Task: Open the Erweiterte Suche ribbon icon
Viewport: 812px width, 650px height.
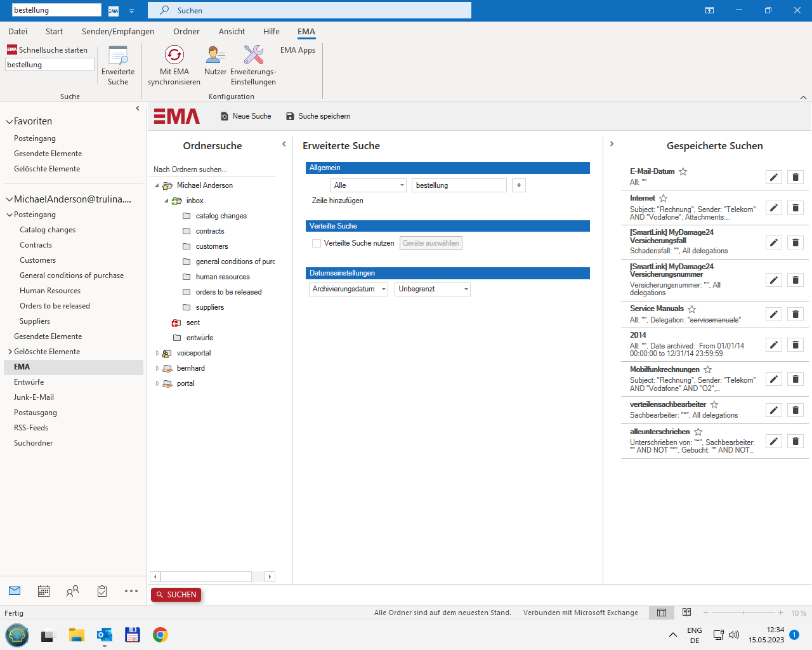Action: click(118, 55)
